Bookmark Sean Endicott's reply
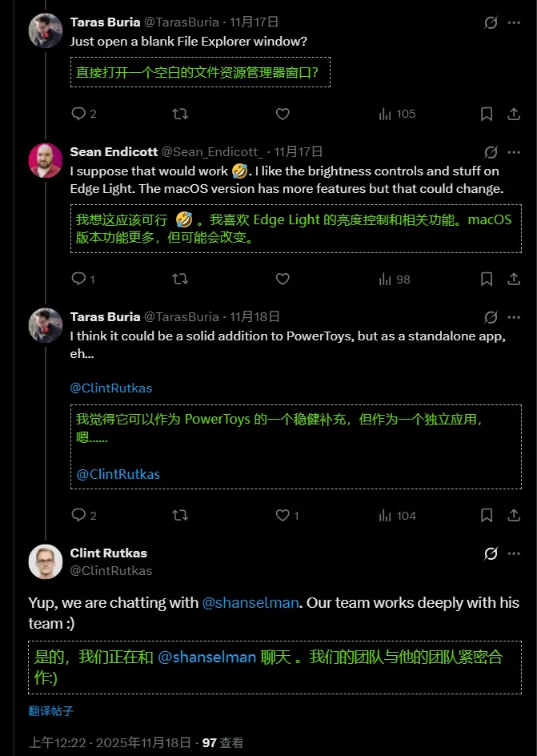The height and width of the screenshot is (756, 537). [487, 279]
